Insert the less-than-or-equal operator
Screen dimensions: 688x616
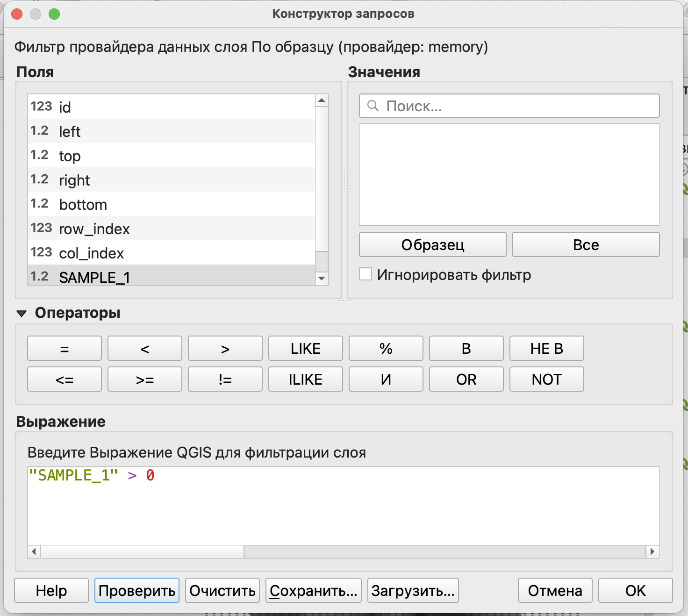[x=64, y=380]
